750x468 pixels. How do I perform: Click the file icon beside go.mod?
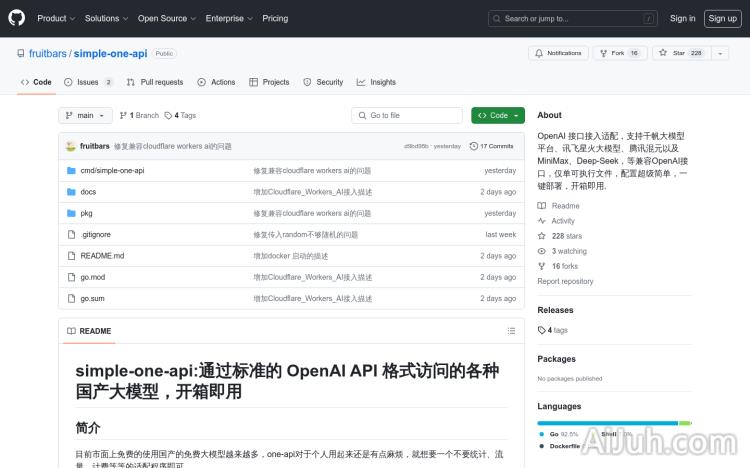71,277
